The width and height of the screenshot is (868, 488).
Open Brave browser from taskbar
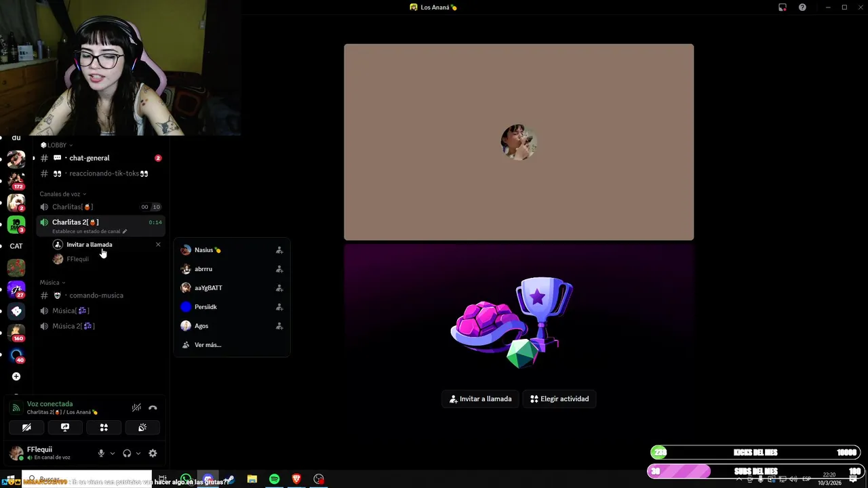tap(296, 479)
